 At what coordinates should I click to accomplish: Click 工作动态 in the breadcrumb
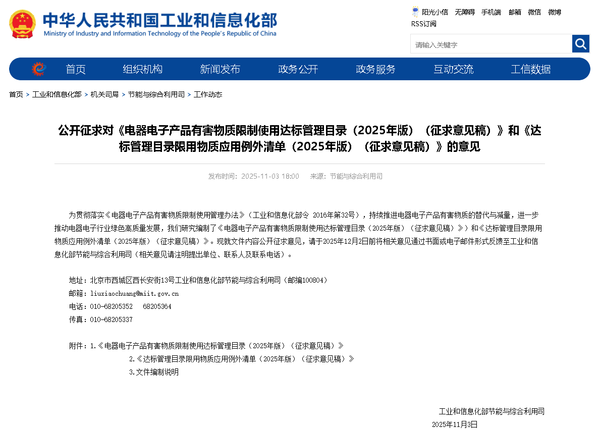pos(208,94)
